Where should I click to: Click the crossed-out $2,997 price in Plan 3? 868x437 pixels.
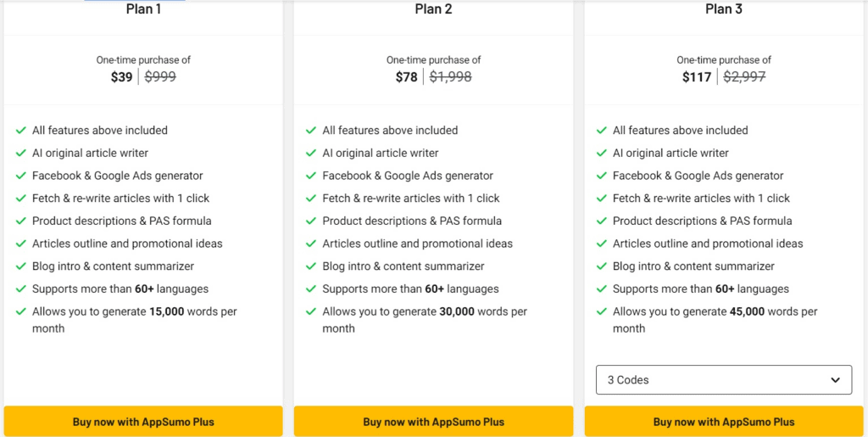(744, 77)
